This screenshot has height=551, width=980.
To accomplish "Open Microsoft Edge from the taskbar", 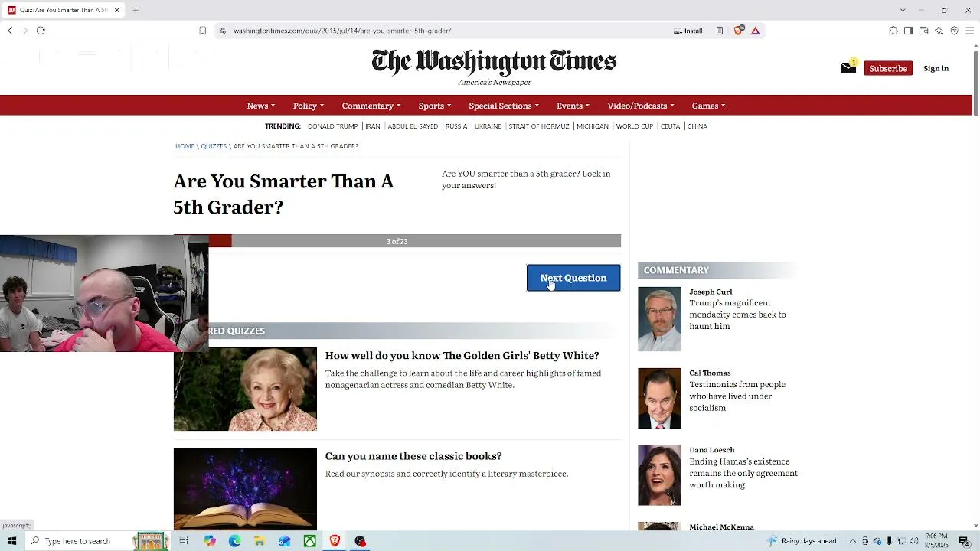I will pyautogui.click(x=234, y=541).
